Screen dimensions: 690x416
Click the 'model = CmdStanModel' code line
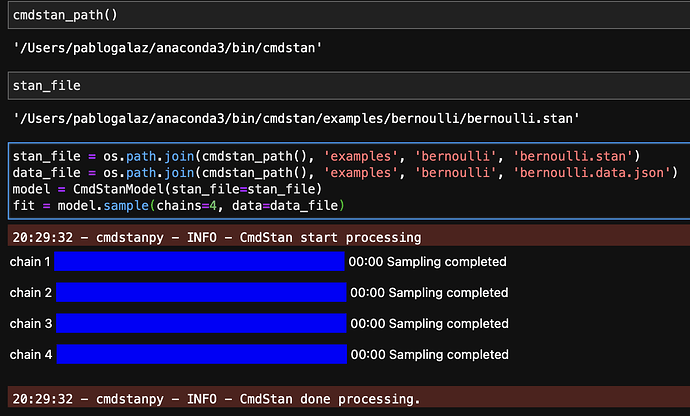coord(167,189)
